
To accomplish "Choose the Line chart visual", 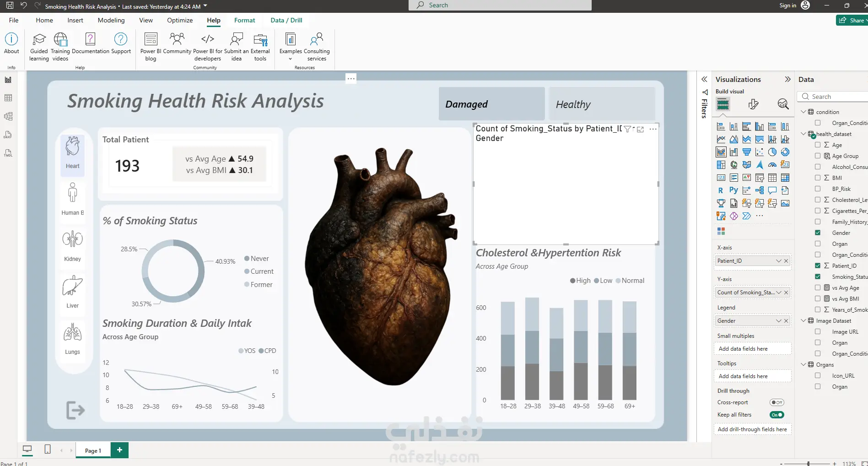I will (x=721, y=139).
